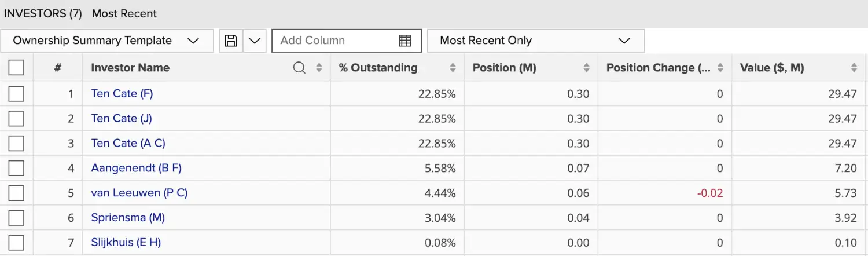Open the Spriensma (M) investor link

128,218
